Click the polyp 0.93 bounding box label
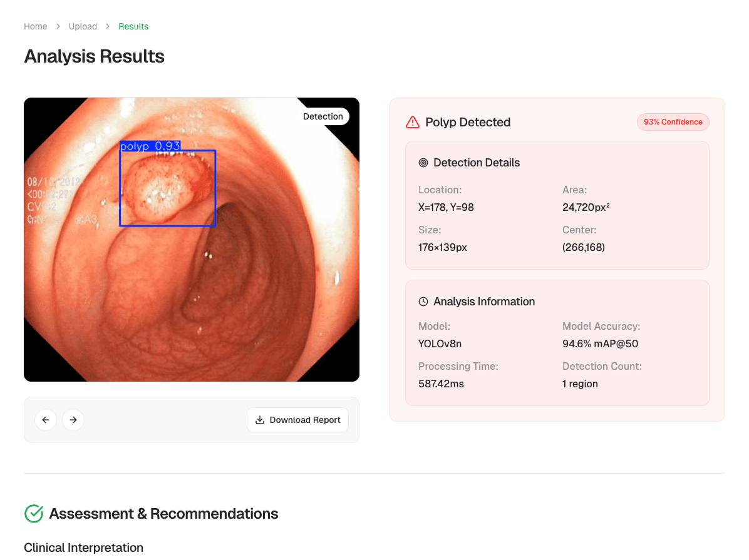Viewport: 749px width, 560px height. 150,146
